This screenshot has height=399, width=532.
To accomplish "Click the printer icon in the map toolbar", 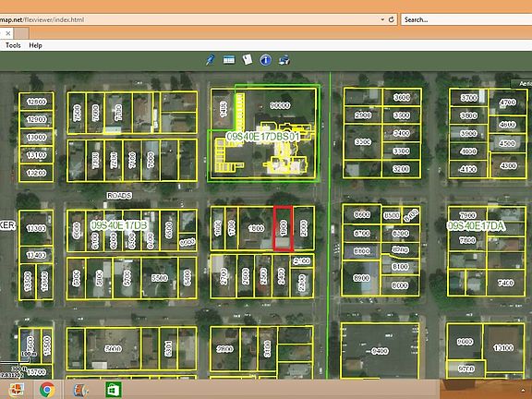I will click(284, 60).
